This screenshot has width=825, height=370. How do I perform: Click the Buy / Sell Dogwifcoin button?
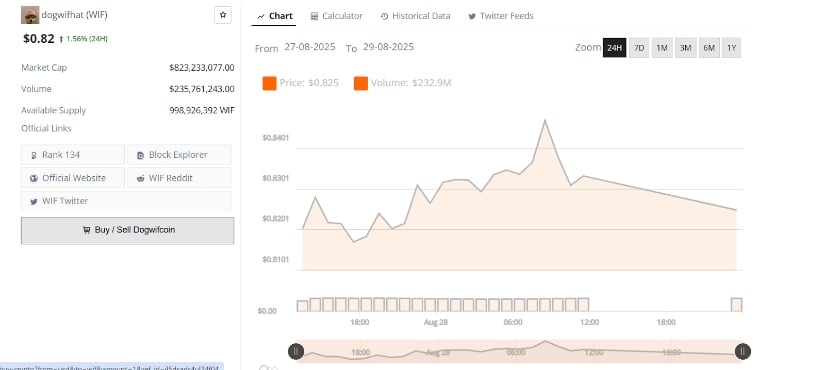(128, 231)
